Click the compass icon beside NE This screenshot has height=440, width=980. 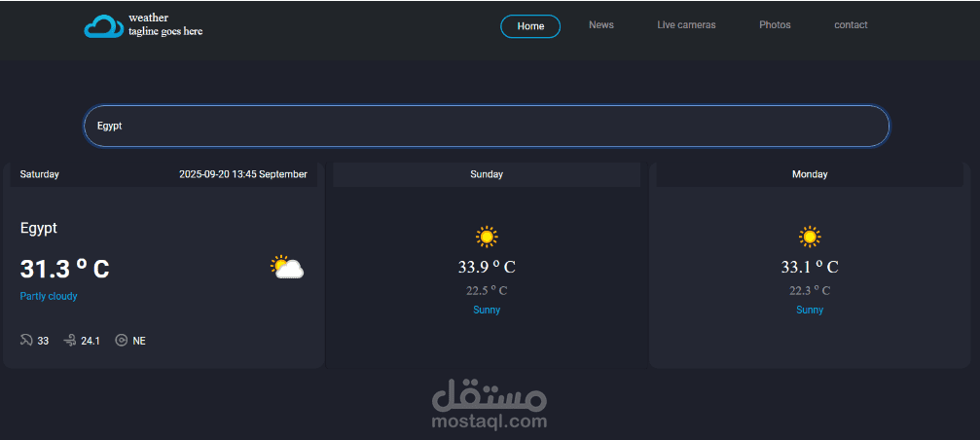pyautogui.click(x=122, y=341)
